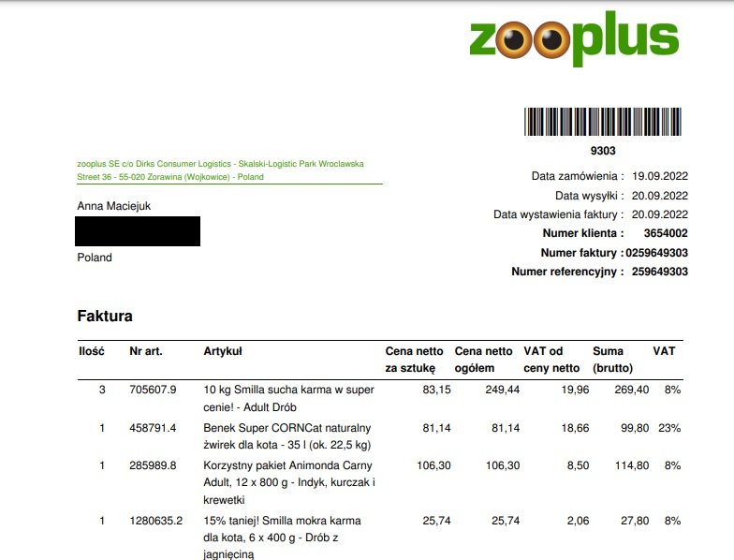The height and width of the screenshot is (560, 734).
Task: Click article number 1280635.2
Action: 155,521
